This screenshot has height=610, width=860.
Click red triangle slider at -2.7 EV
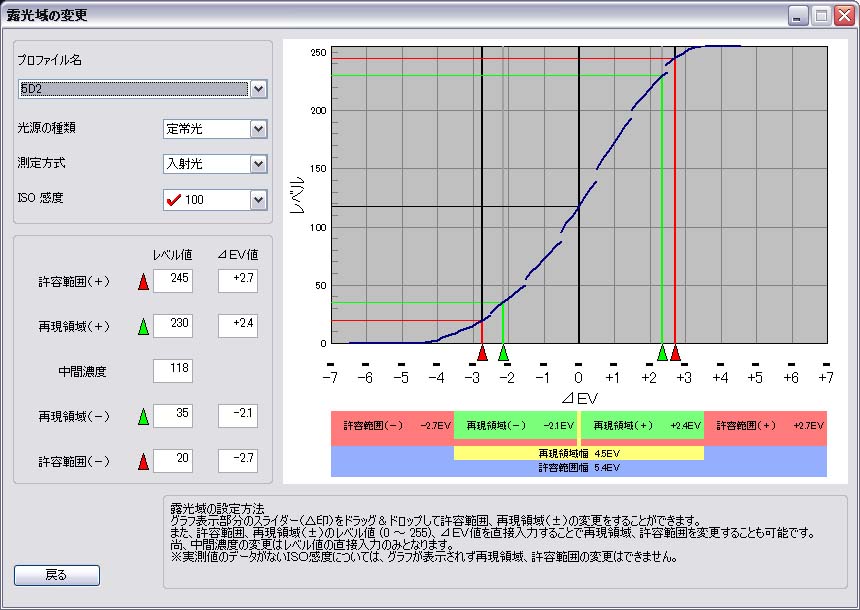483,353
